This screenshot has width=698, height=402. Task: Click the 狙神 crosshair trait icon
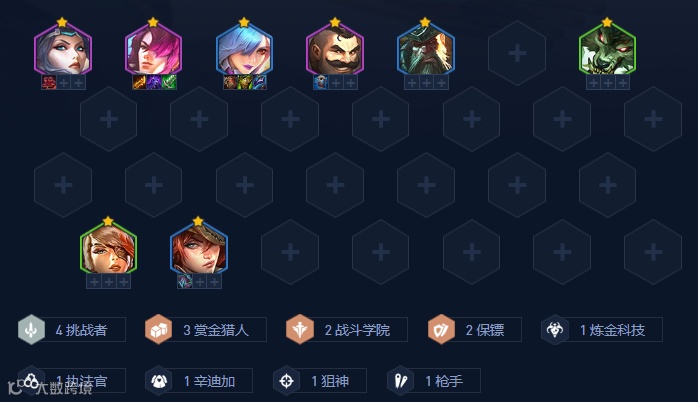click(286, 381)
